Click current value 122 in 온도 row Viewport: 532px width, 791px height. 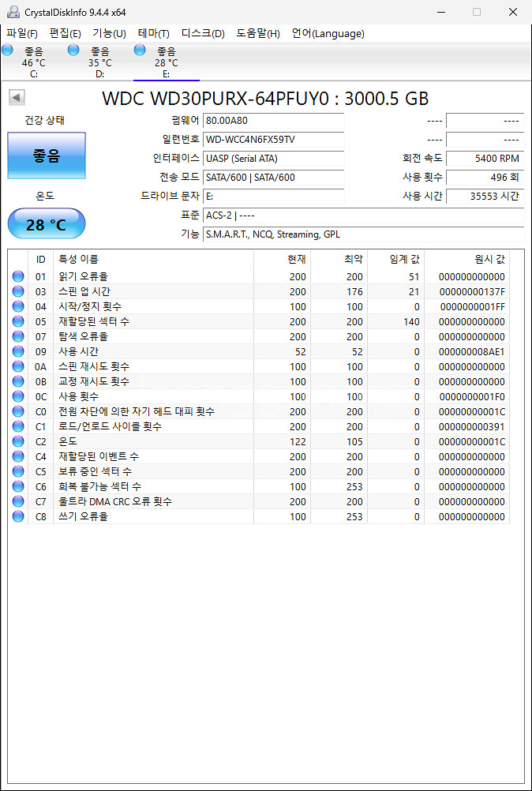(x=298, y=441)
